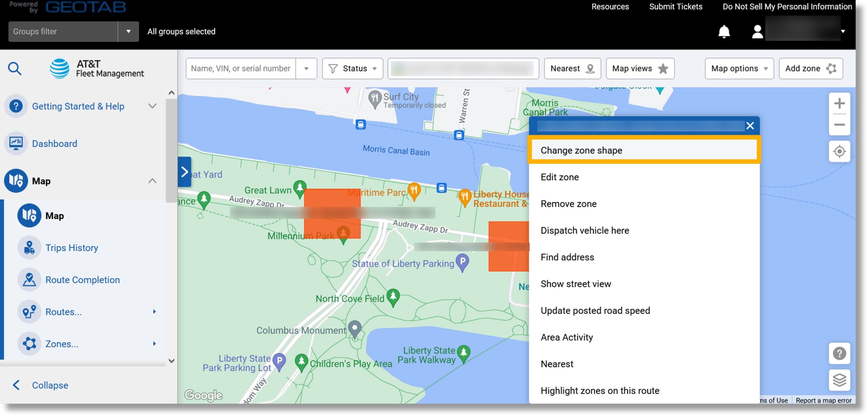Click the Zones icon in the sidebar
868x416 pixels.
(29, 344)
